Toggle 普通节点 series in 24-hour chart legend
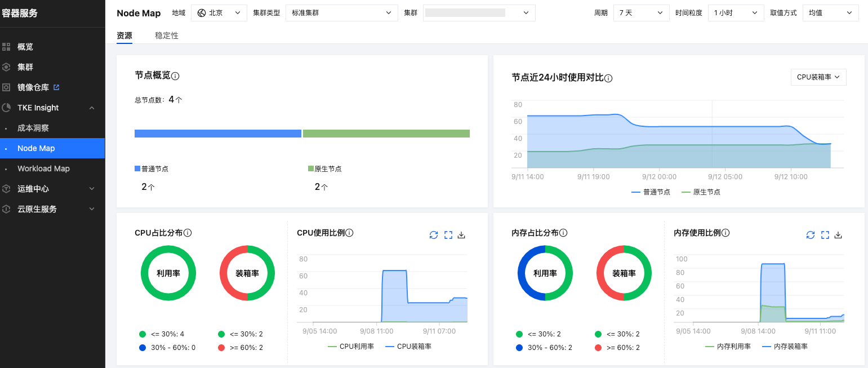The width and height of the screenshot is (868, 368). click(651, 192)
